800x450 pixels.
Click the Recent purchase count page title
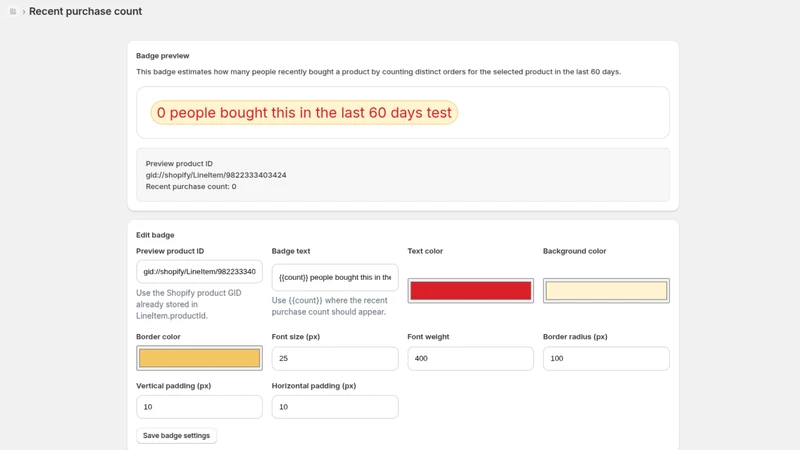(85, 11)
